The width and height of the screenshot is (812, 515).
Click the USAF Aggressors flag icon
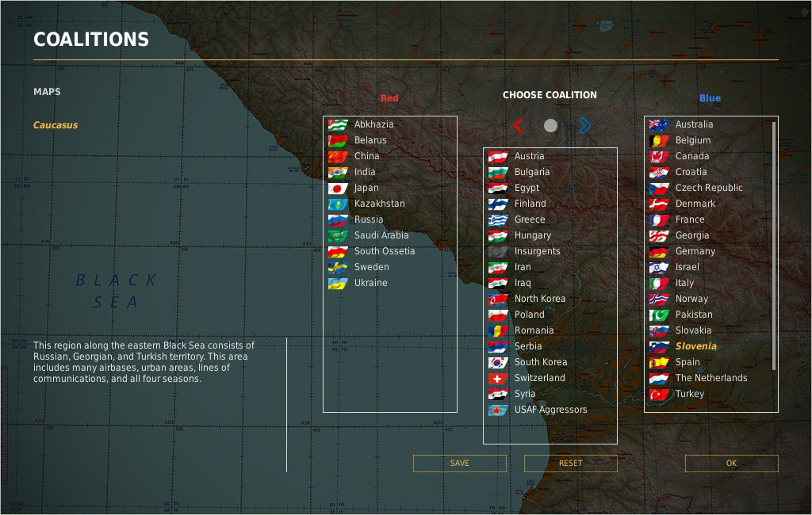(498, 410)
